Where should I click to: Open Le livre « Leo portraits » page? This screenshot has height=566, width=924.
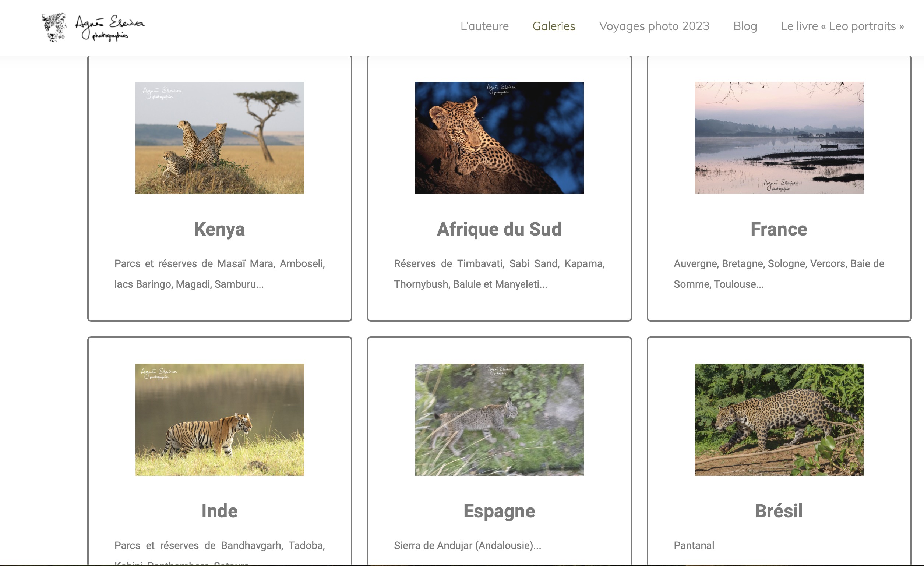click(x=842, y=26)
